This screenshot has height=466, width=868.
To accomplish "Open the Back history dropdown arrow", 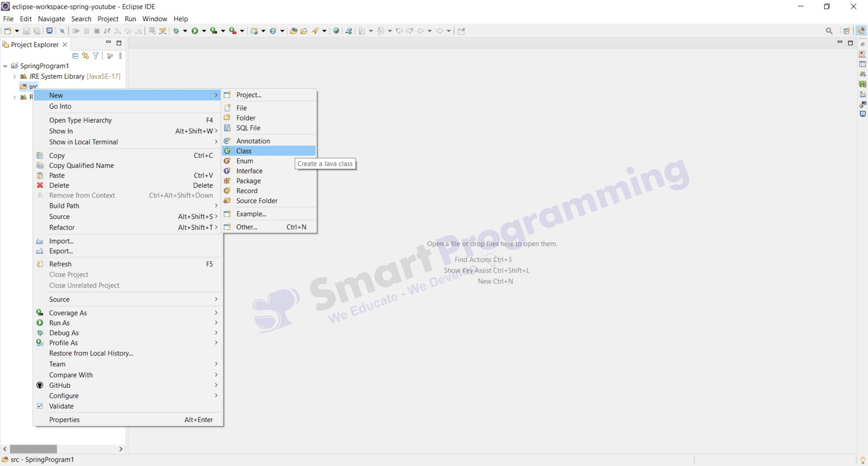I will click(429, 31).
